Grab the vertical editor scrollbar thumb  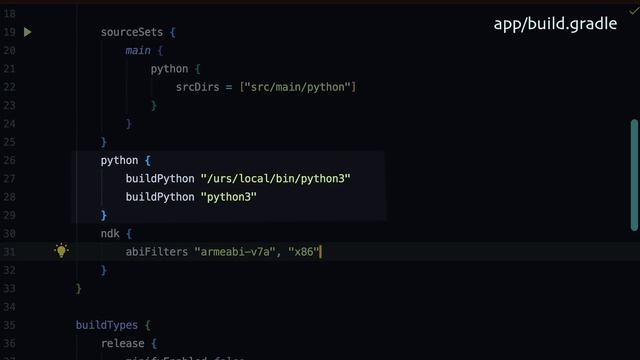(634, 175)
